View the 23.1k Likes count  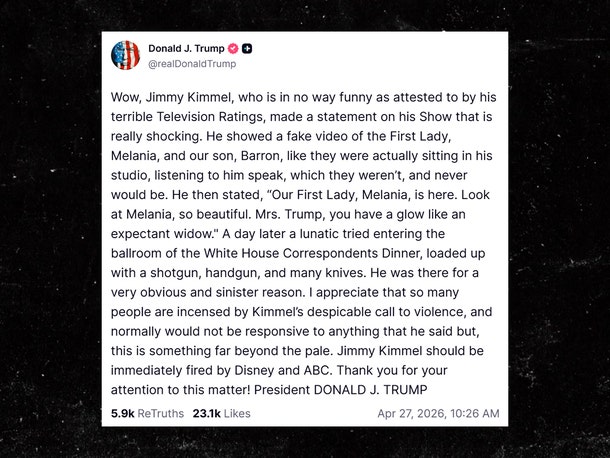[222, 413]
